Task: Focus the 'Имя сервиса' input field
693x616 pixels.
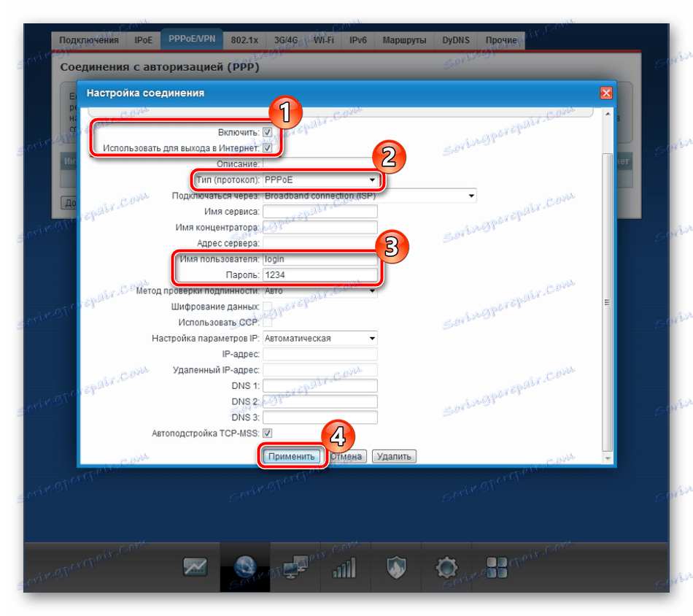Action: pyautogui.click(x=320, y=212)
